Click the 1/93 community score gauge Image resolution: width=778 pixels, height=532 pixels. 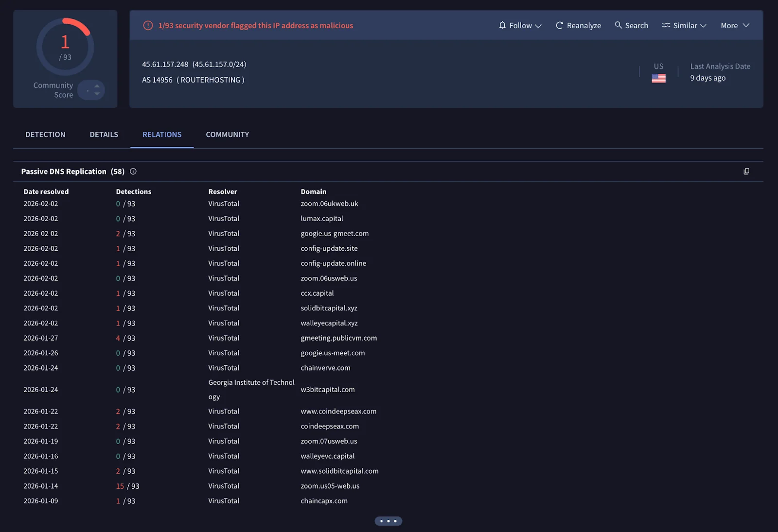(x=65, y=46)
